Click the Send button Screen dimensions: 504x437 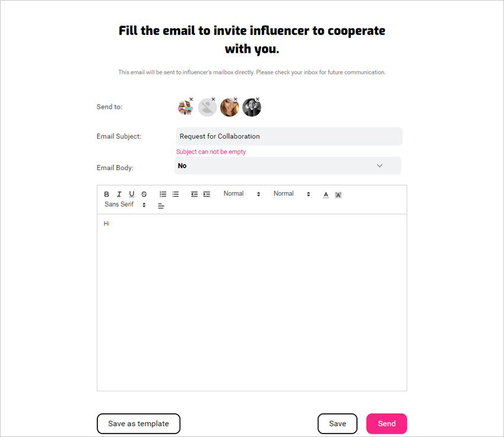[x=387, y=423]
